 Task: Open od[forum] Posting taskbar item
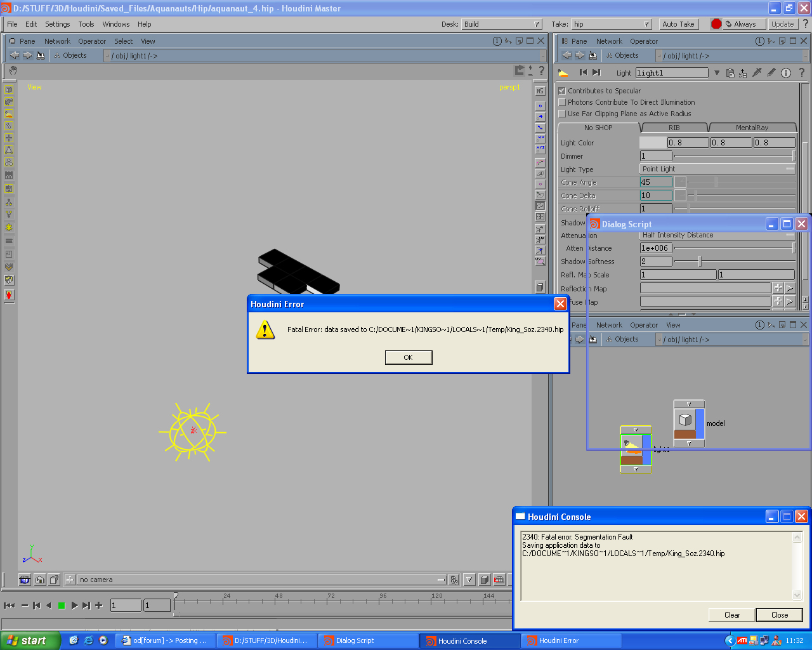point(166,640)
